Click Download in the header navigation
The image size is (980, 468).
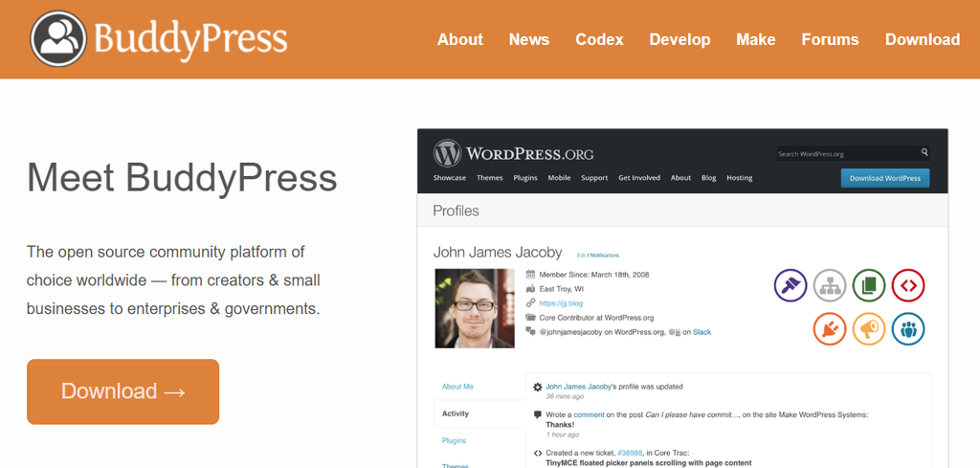(923, 39)
